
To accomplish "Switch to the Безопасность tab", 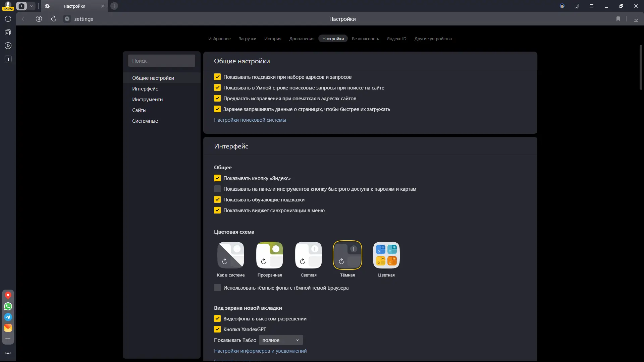I will point(365,39).
